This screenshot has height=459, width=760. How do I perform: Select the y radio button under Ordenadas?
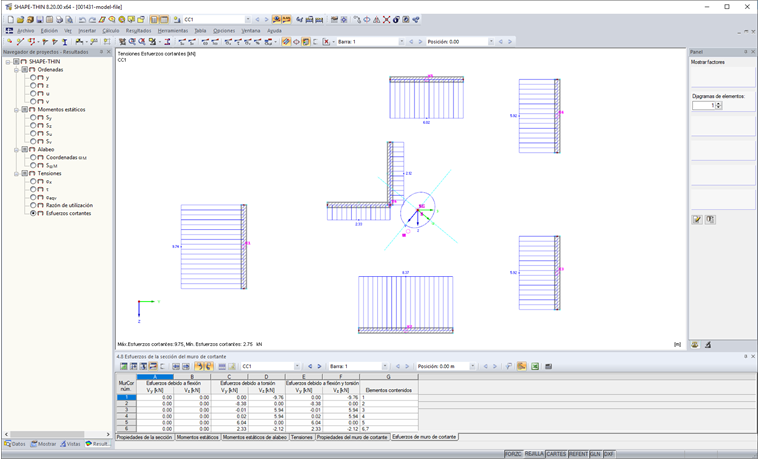[x=33, y=78]
